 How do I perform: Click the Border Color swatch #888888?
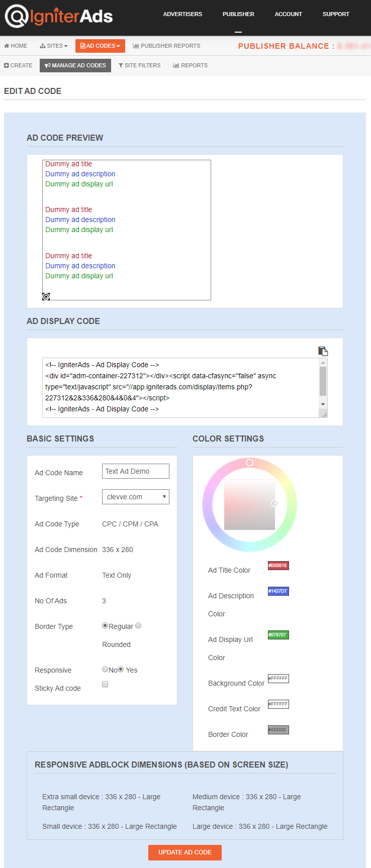pos(278,730)
